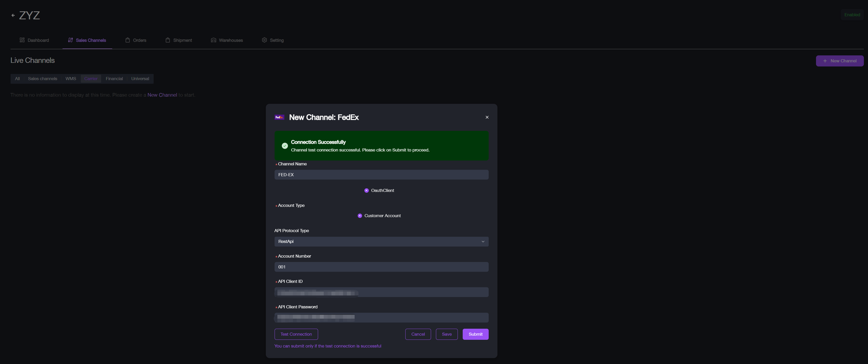The width and height of the screenshot is (868, 364).
Task: Show Financial channel filter
Action: [x=114, y=79]
